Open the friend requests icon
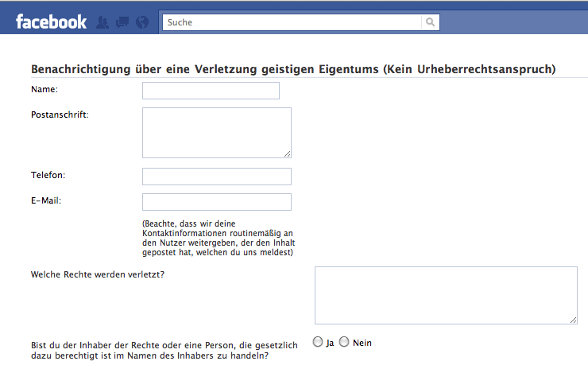This screenshot has width=588, height=365. tap(102, 22)
